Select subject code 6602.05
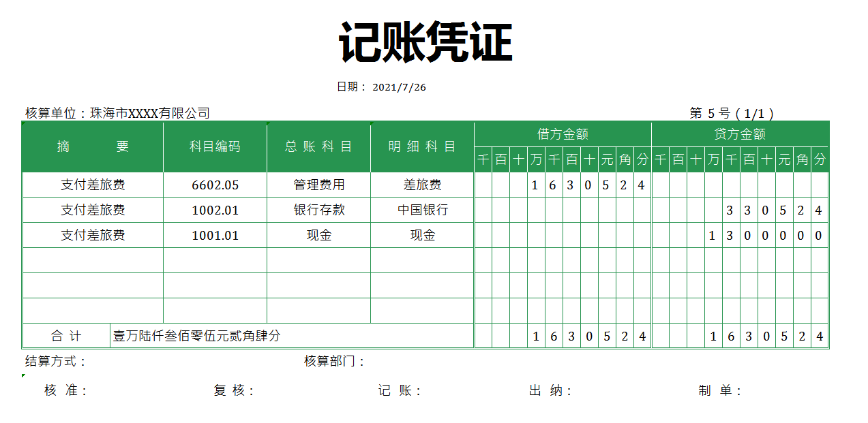Image resolution: width=868 pixels, height=423 pixels. pyautogui.click(x=213, y=184)
